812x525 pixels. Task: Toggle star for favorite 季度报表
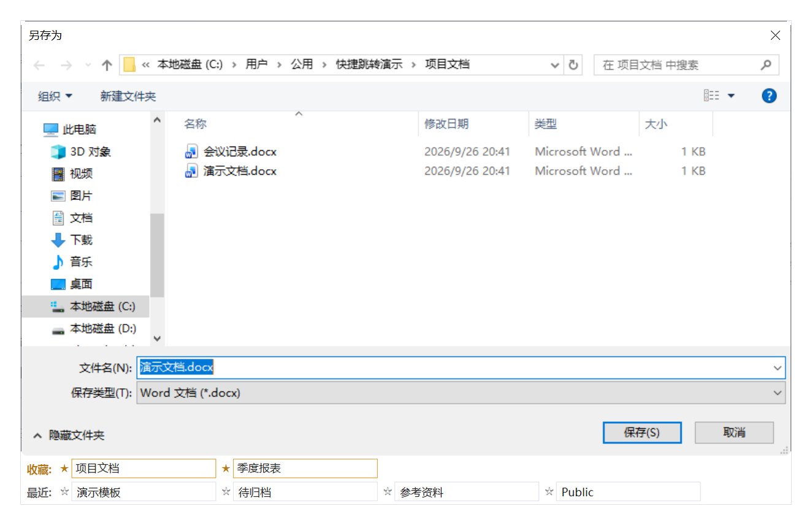coord(226,469)
